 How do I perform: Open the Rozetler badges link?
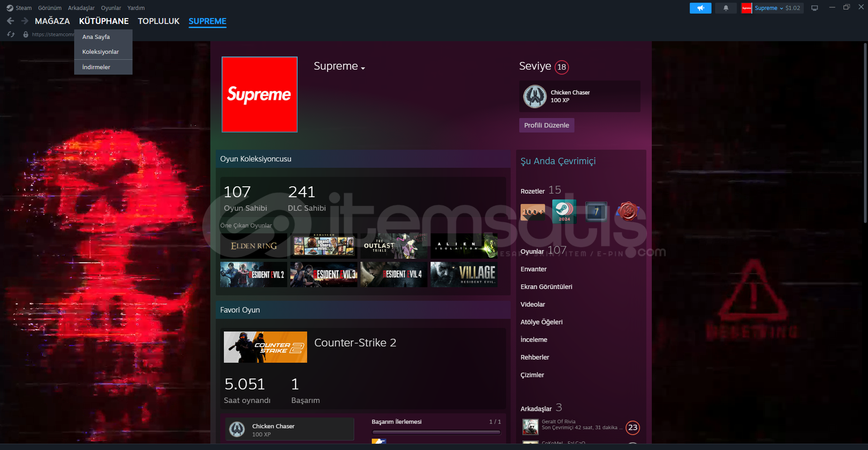pos(541,190)
